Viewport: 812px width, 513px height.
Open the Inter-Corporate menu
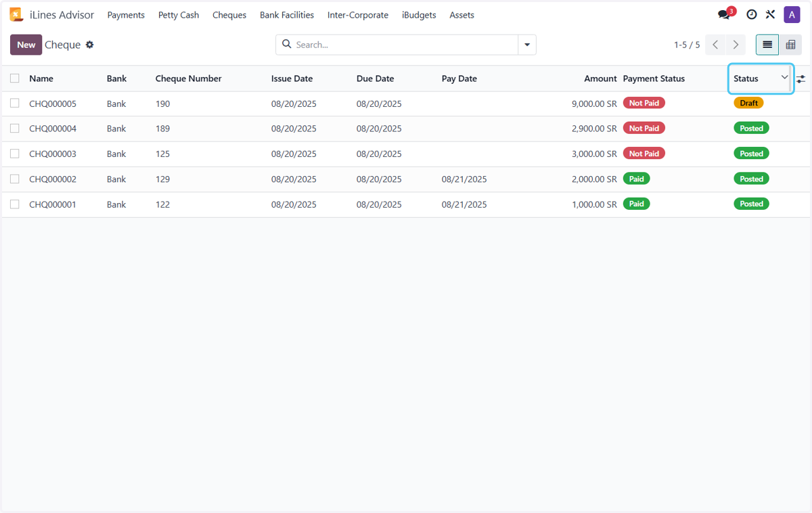point(358,15)
